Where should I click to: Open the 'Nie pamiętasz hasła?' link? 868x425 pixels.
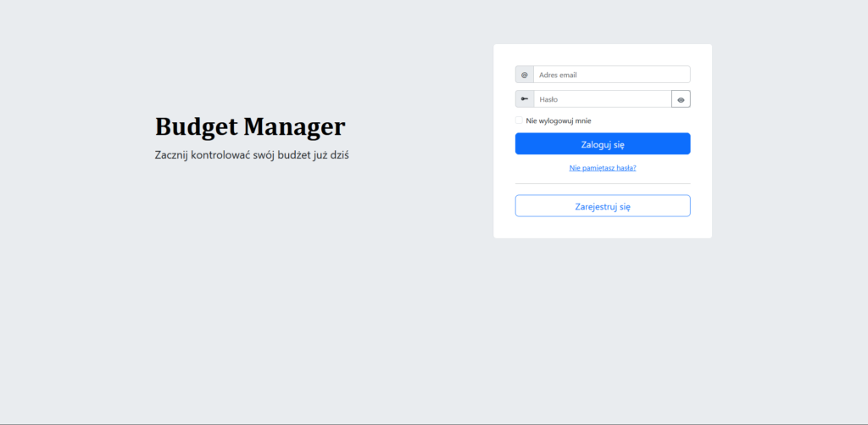603,168
